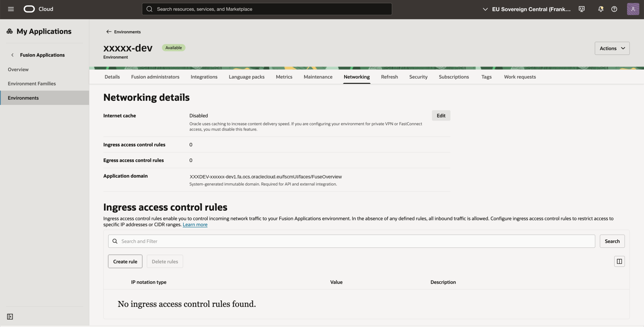Click the Description column header
Viewport: 644px width, 327px height.
443,282
